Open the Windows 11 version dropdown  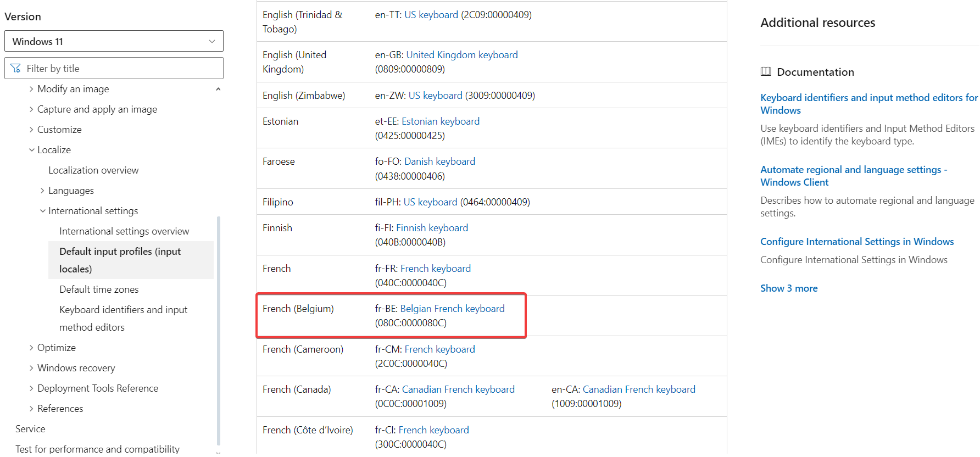[x=114, y=41]
